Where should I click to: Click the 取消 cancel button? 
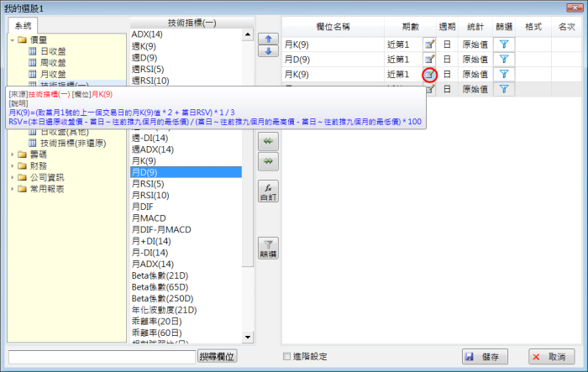coord(552,357)
